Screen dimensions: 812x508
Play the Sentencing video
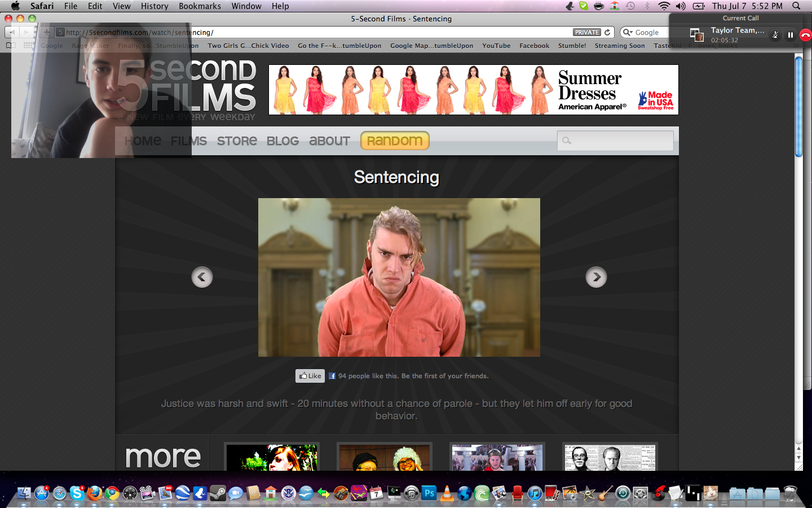click(x=399, y=277)
